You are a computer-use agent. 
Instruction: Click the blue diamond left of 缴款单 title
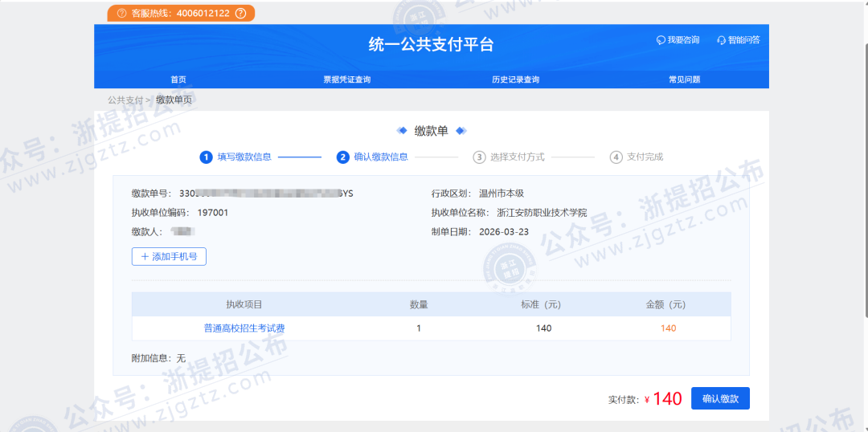pos(402,131)
